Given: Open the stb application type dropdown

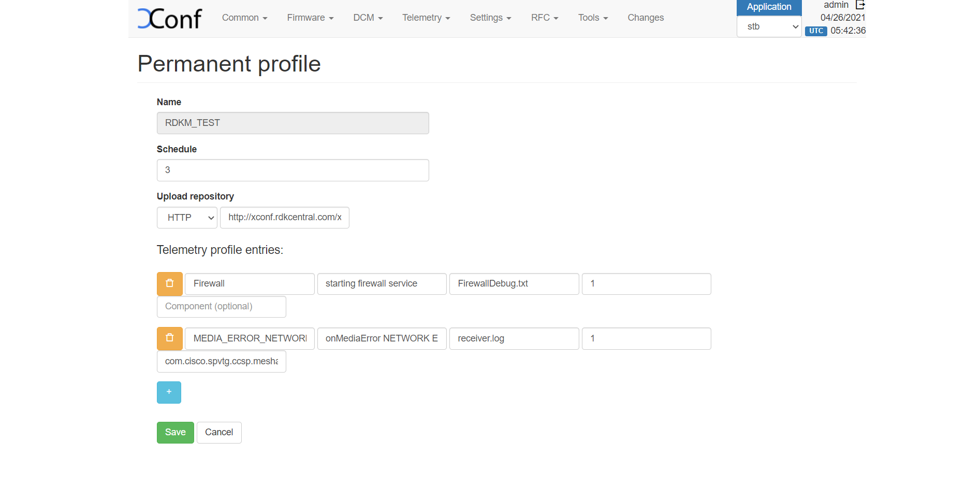Looking at the screenshot, I should click(769, 26).
